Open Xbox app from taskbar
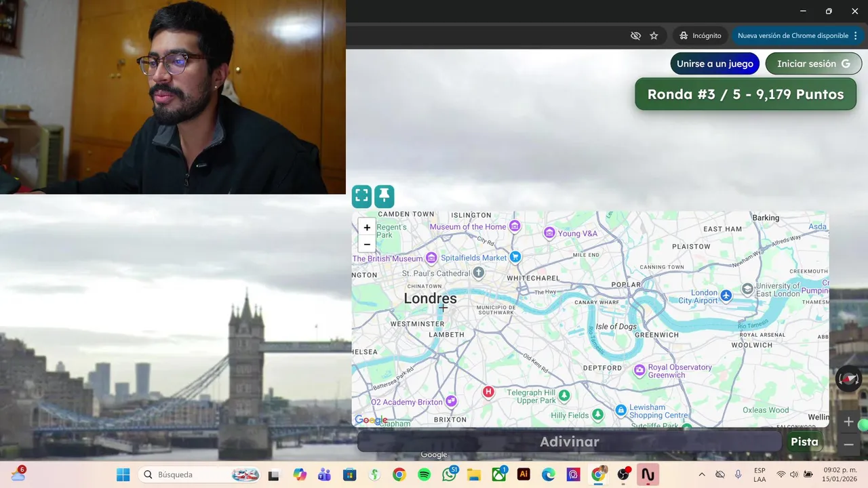This screenshot has height=488, width=868. 498,474
